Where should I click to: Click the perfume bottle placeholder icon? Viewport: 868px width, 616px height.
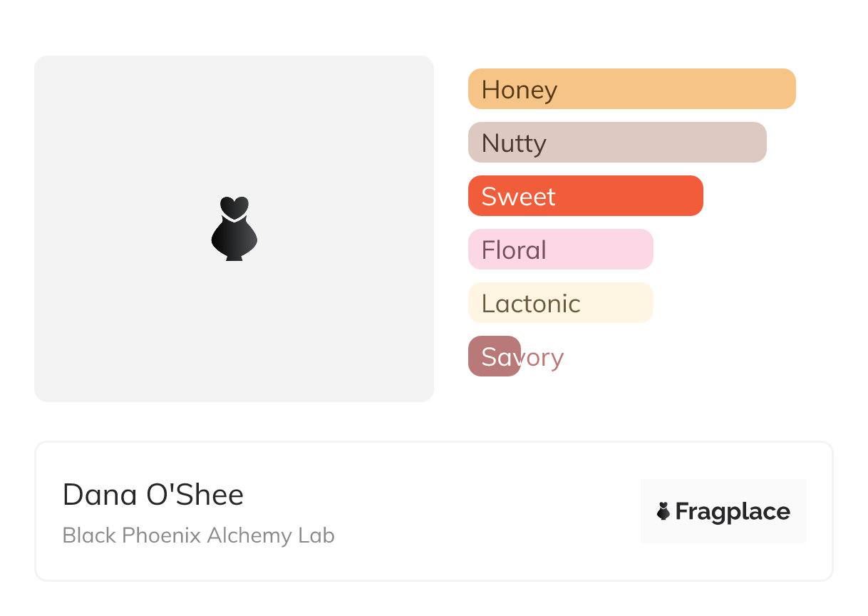234,229
